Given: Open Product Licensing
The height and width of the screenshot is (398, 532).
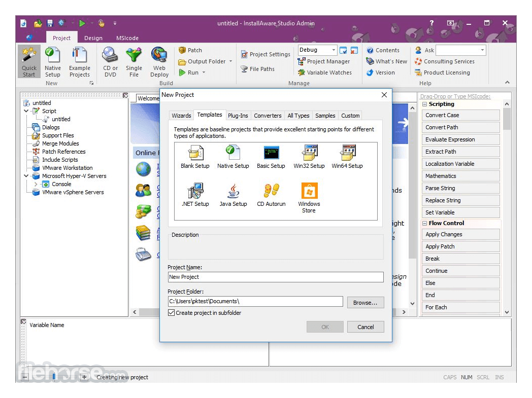Looking at the screenshot, I should click(442, 73).
